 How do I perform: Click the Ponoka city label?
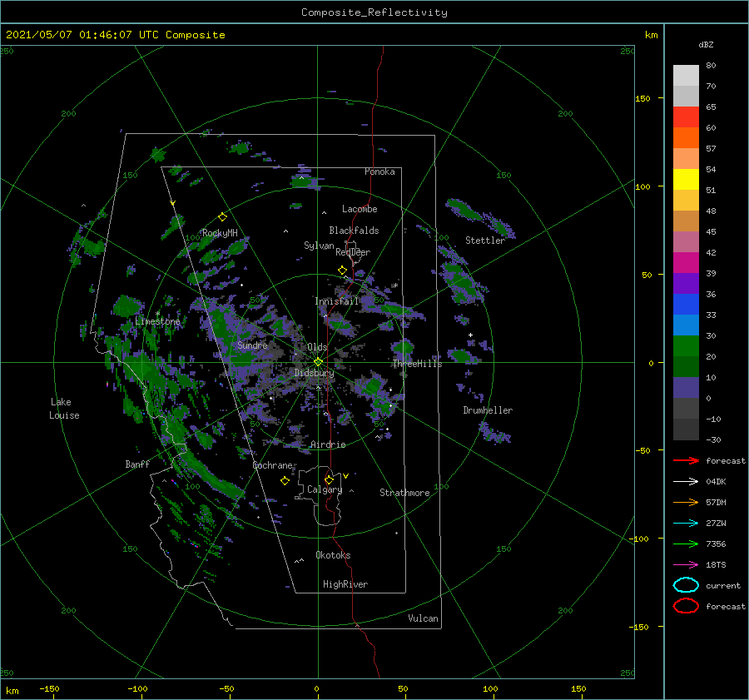379,171
